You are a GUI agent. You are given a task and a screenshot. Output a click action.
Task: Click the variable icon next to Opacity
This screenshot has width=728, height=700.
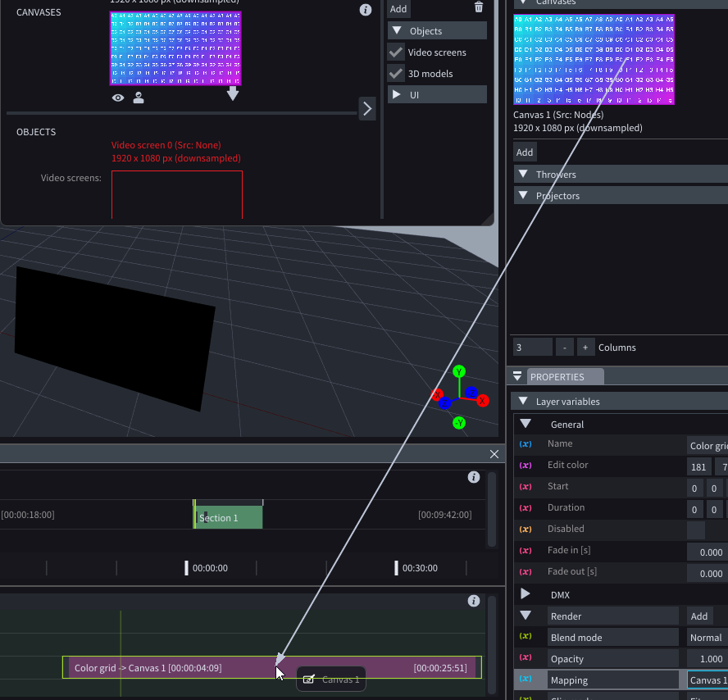coord(526,658)
